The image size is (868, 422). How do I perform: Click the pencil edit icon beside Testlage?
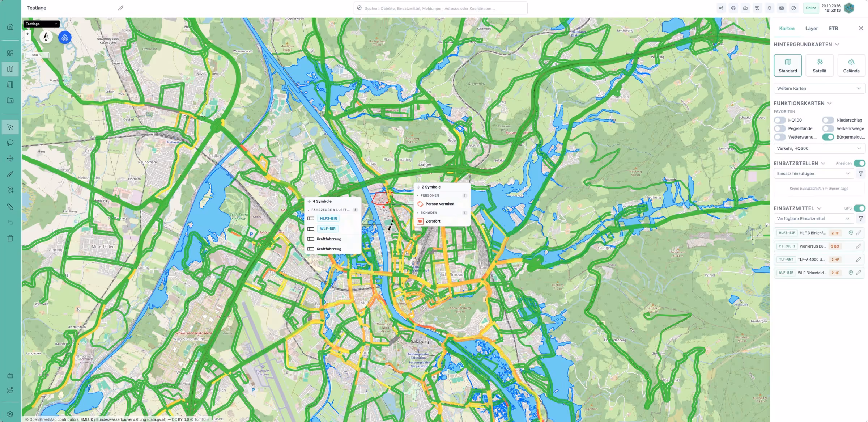[x=121, y=8]
